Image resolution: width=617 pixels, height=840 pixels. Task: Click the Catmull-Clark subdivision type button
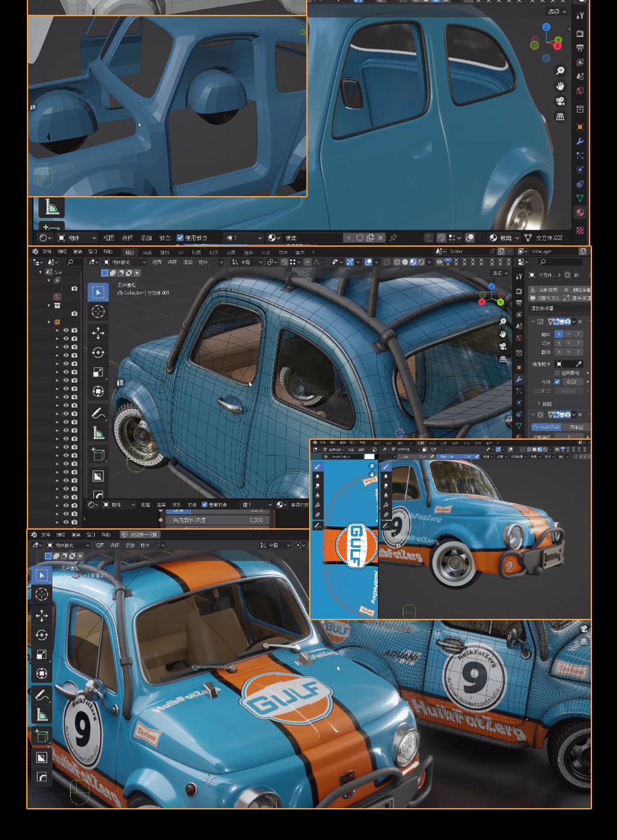[x=546, y=427]
